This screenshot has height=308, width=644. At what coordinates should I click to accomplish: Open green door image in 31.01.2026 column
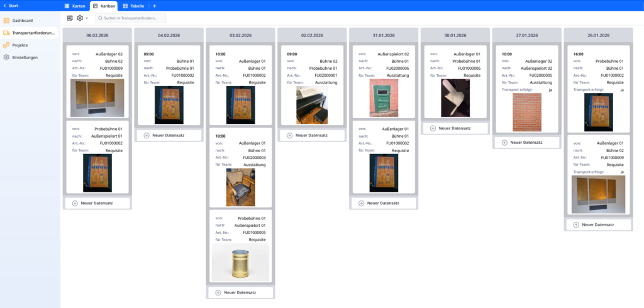click(384, 98)
